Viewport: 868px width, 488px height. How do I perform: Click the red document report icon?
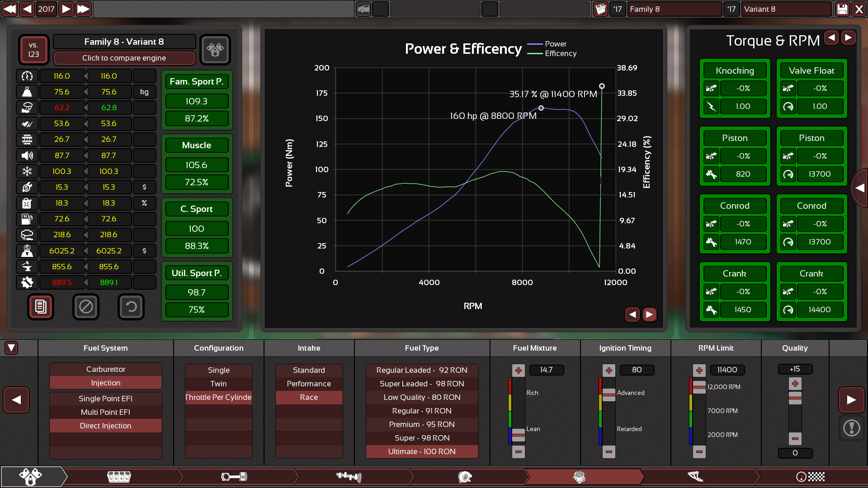pos(41,307)
